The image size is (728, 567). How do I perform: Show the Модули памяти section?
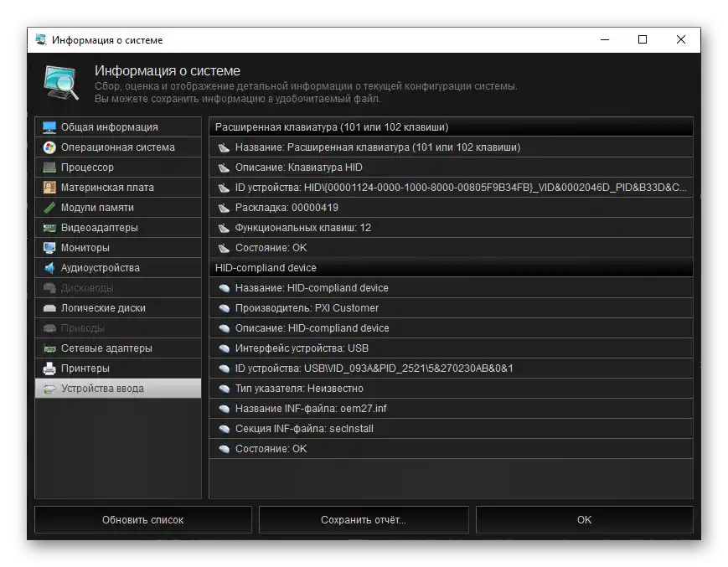tap(118, 208)
